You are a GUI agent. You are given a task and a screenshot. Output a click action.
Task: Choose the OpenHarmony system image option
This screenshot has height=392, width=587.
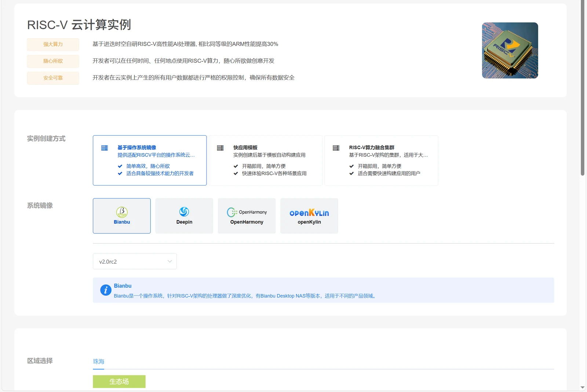pos(247,216)
